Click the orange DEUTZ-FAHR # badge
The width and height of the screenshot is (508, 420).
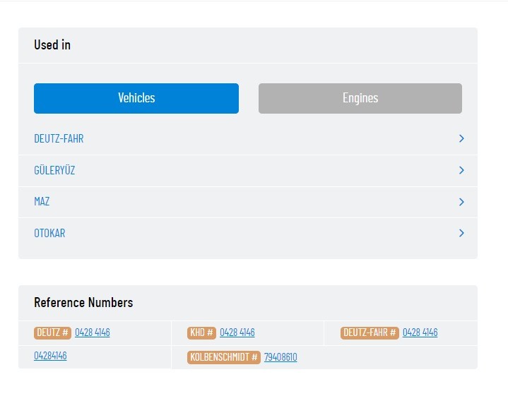[x=370, y=332]
